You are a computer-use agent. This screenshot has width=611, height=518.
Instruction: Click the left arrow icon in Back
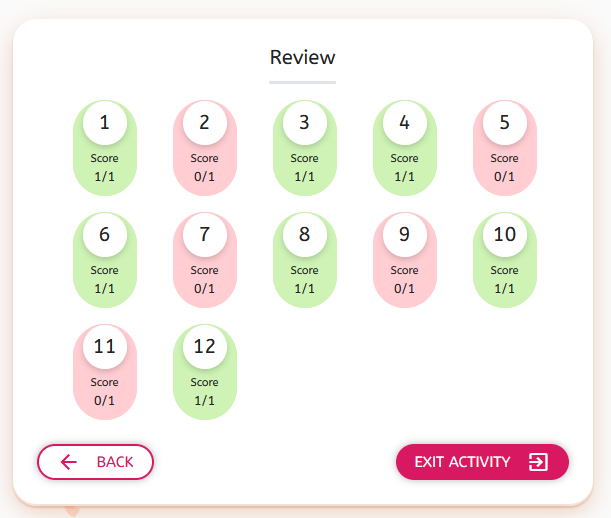pos(69,462)
